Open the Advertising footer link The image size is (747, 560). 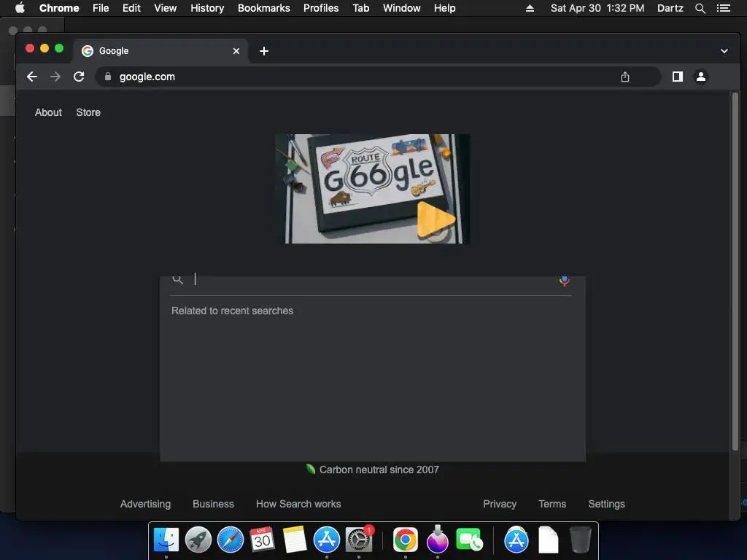pos(145,504)
